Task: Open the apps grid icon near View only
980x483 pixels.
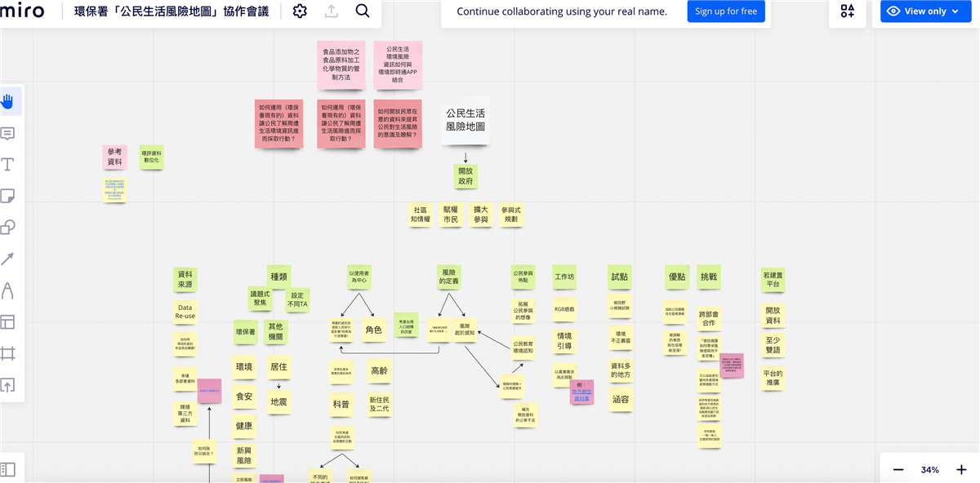Action: tap(847, 11)
